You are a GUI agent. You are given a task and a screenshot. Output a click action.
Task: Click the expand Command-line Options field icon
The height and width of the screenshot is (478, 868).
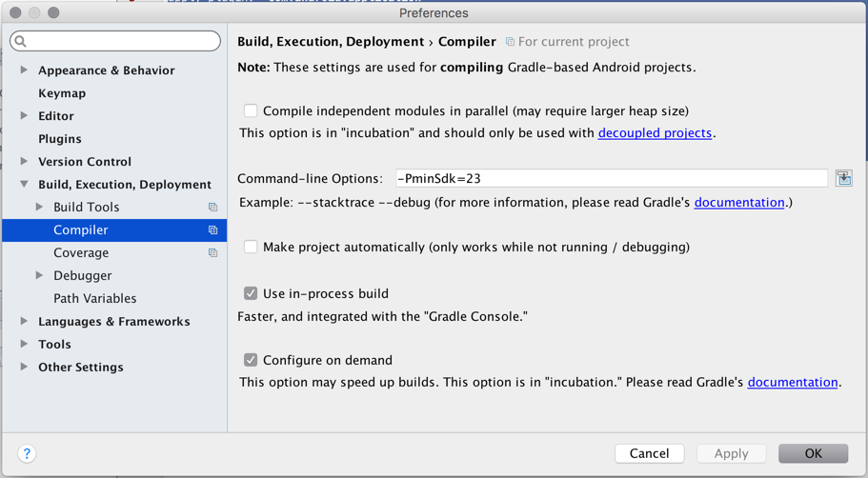coord(843,179)
